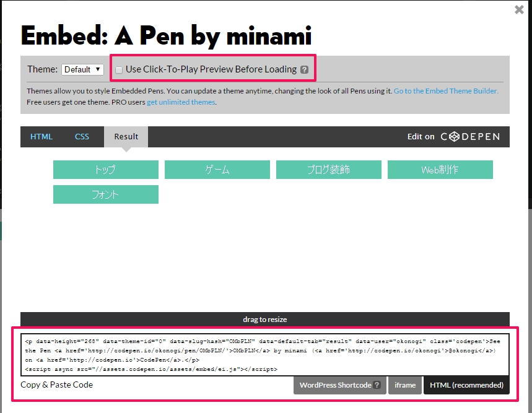Image resolution: width=532 pixels, height=413 pixels.
Task: Click the Theme: label
Action: pyautogui.click(x=42, y=69)
